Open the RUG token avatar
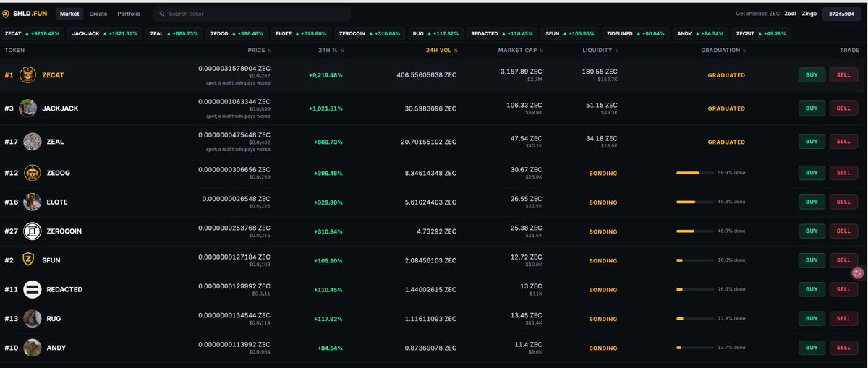The image size is (868, 368). tap(32, 319)
